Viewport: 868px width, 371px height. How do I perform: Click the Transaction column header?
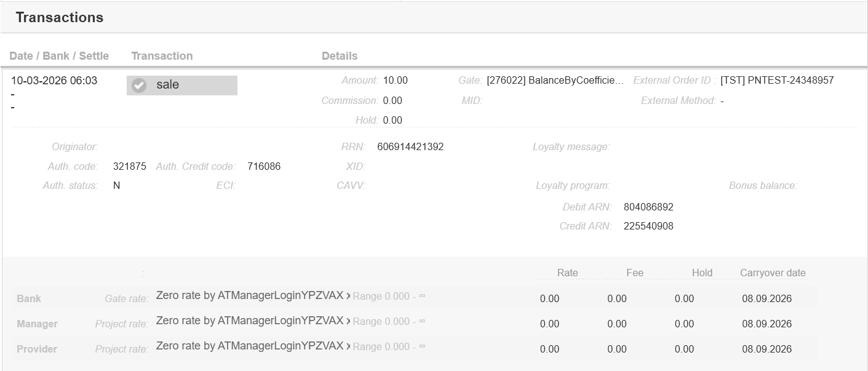coord(162,55)
